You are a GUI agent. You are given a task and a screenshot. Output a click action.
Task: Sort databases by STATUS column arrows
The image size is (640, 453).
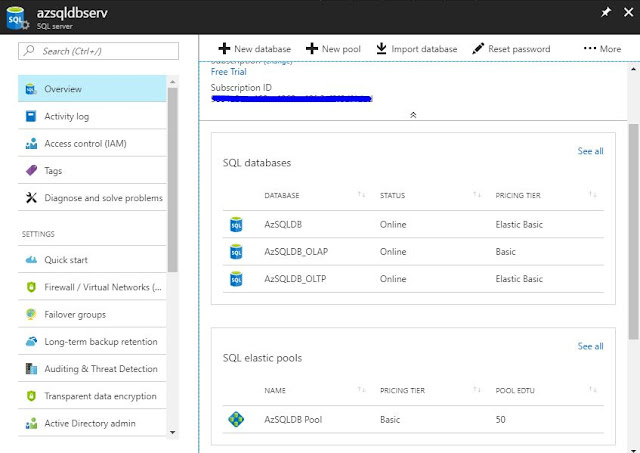pyautogui.click(x=477, y=195)
